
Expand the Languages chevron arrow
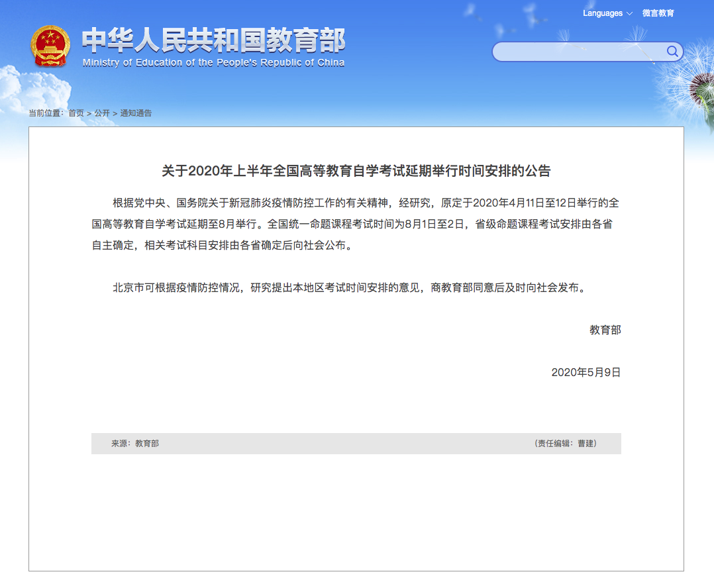(629, 14)
